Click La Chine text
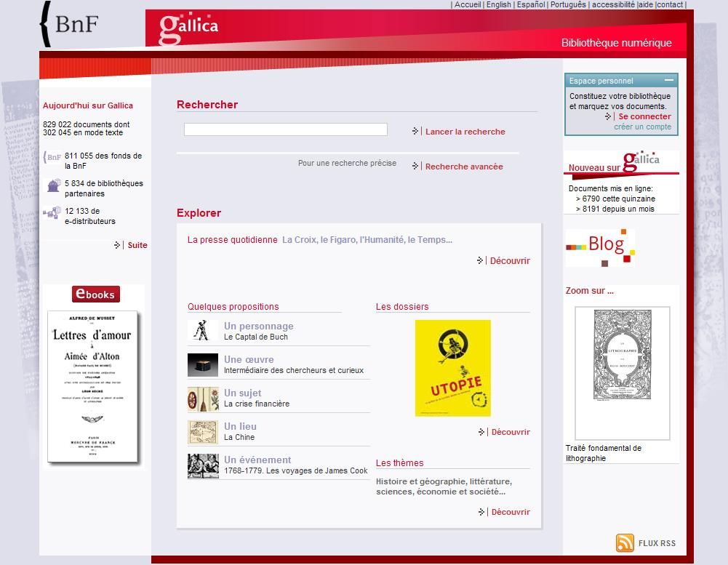Image resolution: width=728 pixels, height=565 pixels. [x=239, y=437]
